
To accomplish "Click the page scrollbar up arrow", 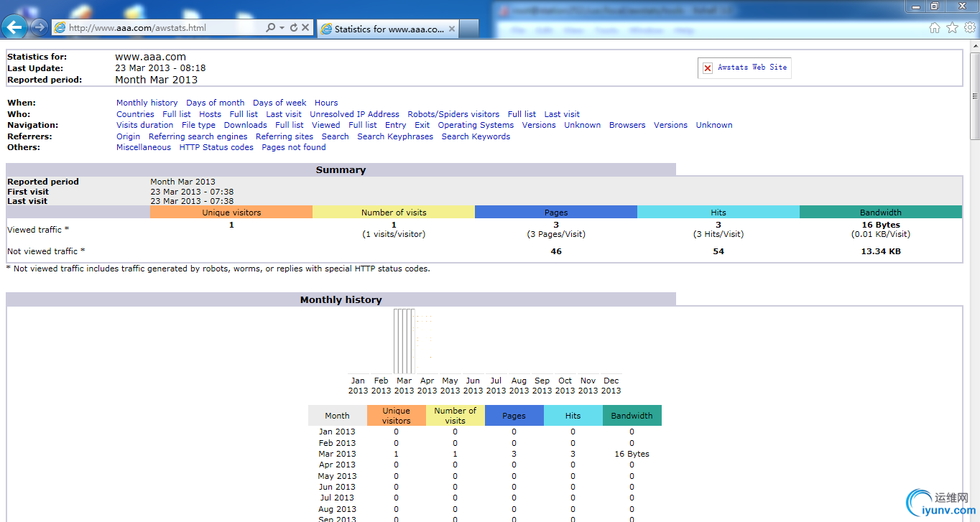I will click(974, 46).
